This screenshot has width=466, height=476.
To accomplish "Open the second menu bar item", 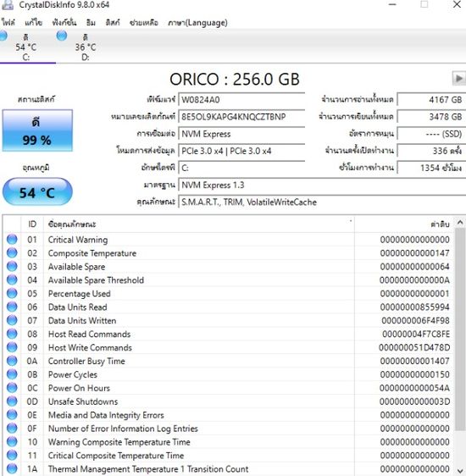I will click(x=33, y=23).
